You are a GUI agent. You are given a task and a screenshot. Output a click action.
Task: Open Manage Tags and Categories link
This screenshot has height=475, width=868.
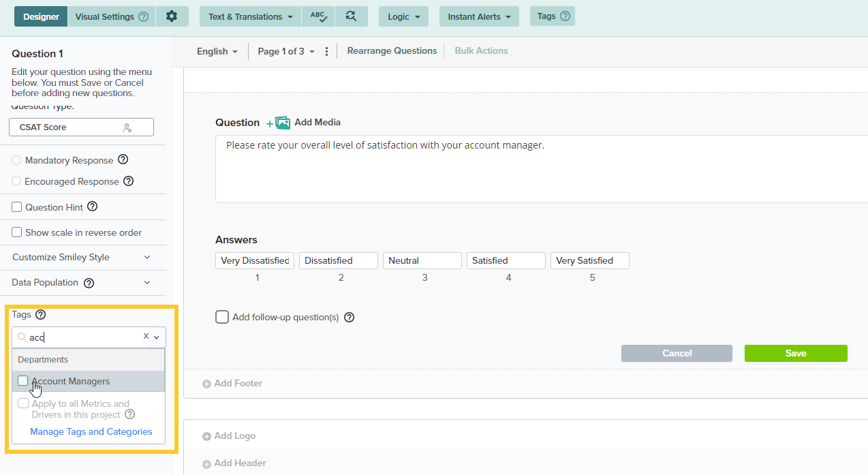[x=91, y=431]
